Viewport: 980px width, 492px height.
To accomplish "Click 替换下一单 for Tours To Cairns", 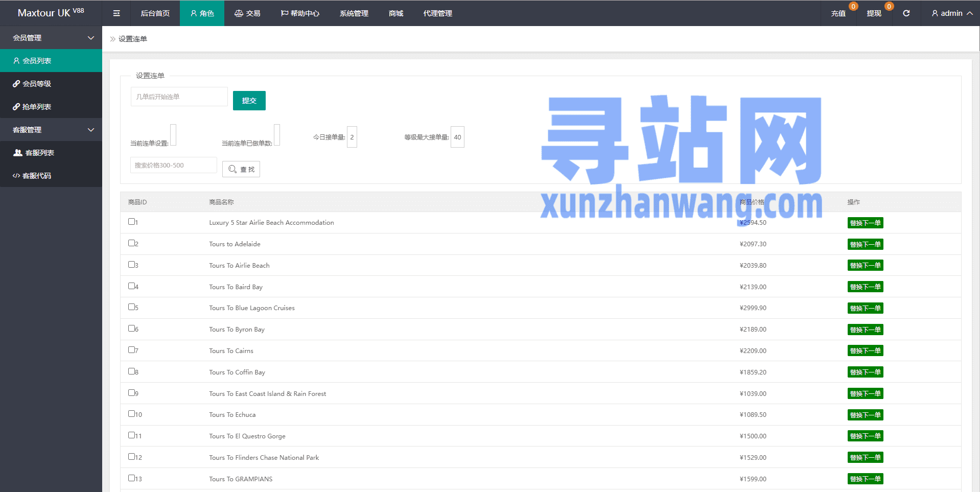I will tap(865, 350).
